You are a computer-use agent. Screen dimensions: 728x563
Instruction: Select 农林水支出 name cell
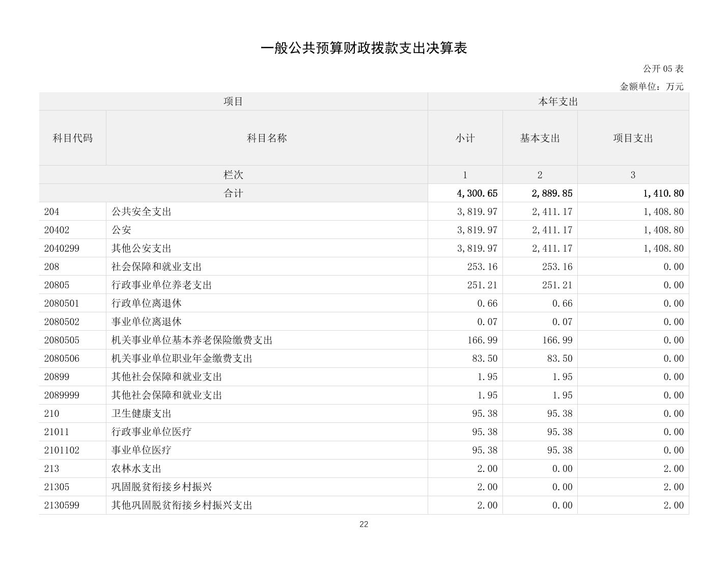pyautogui.click(x=267, y=468)
